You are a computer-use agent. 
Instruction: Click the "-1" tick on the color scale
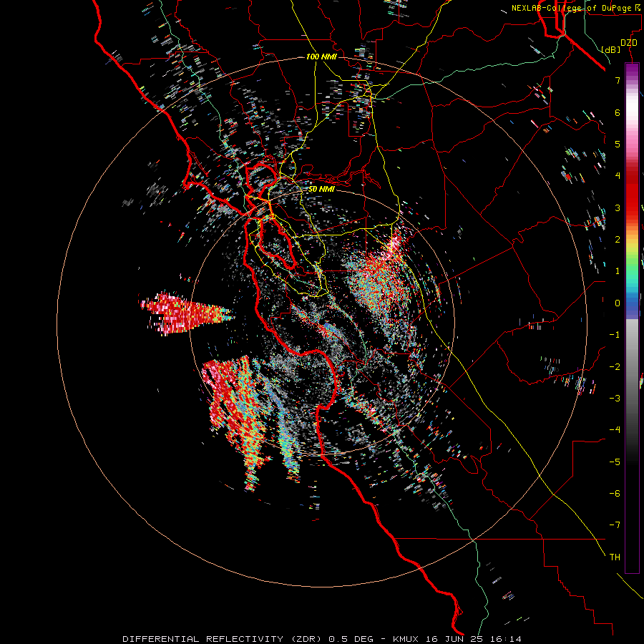[x=615, y=335]
